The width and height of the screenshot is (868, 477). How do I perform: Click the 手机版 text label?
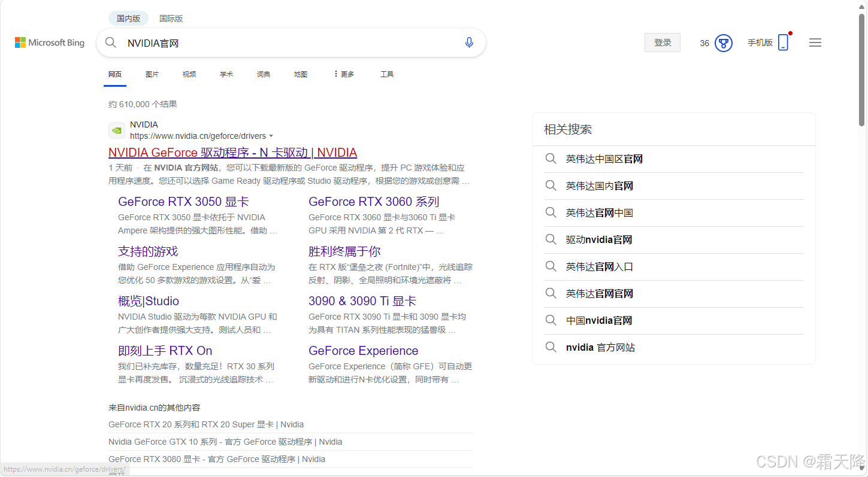pos(760,42)
